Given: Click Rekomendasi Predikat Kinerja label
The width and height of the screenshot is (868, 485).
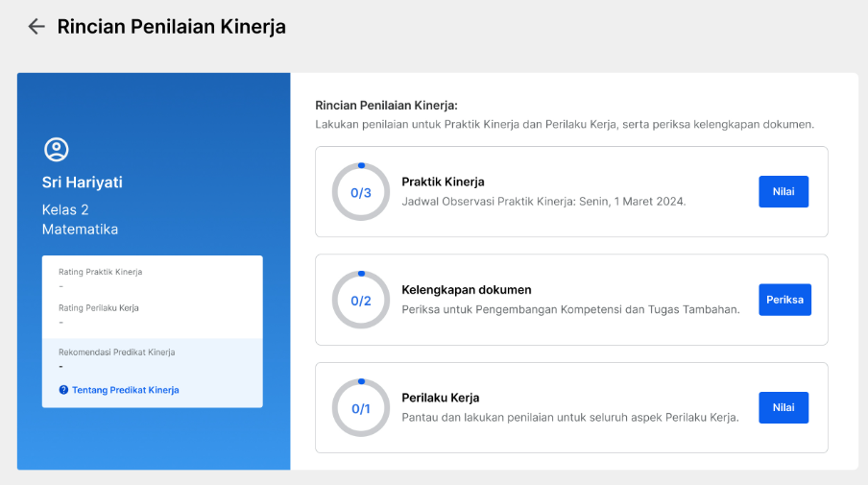Looking at the screenshot, I should 117,352.
